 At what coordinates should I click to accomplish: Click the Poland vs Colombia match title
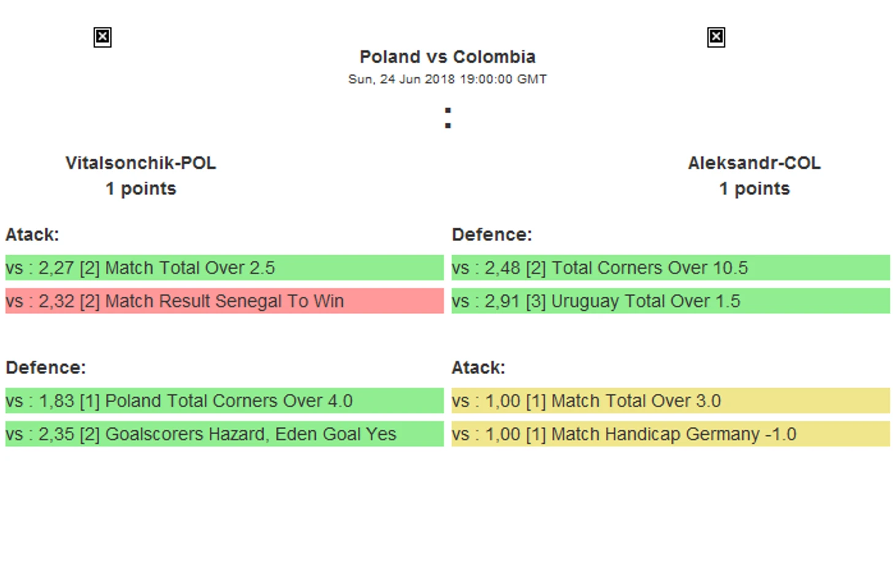tap(447, 57)
